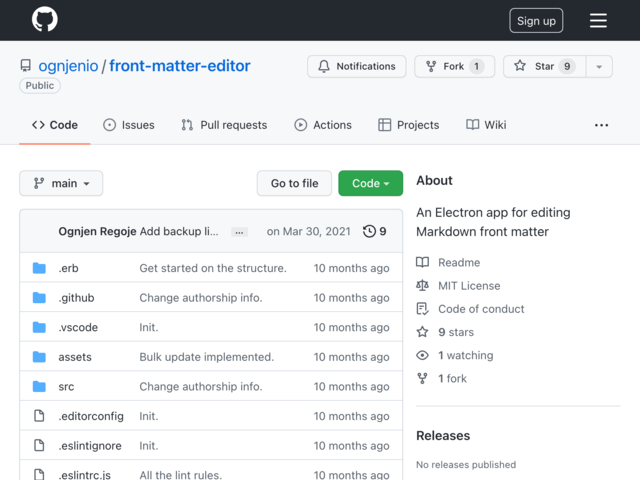Open the Projects tab

409,125
